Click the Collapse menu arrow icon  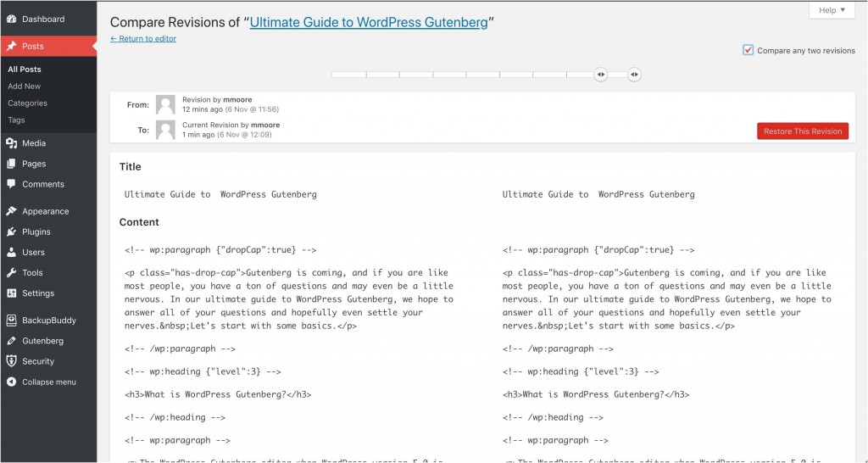click(12, 382)
